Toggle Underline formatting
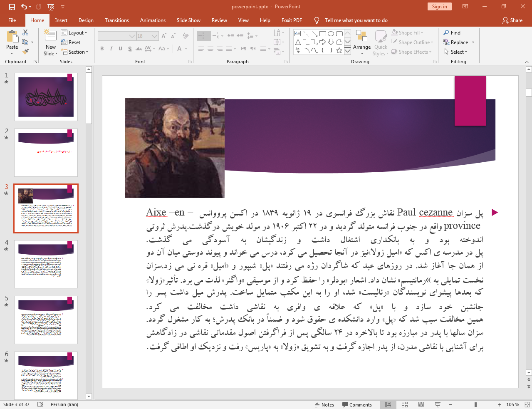532x409 pixels. pos(120,49)
